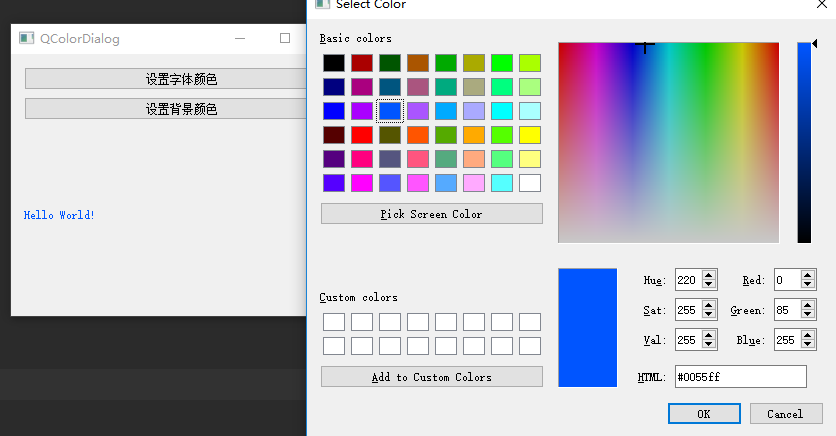Select the black basic color swatch
This screenshot has height=436, width=836.
point(334,63)
